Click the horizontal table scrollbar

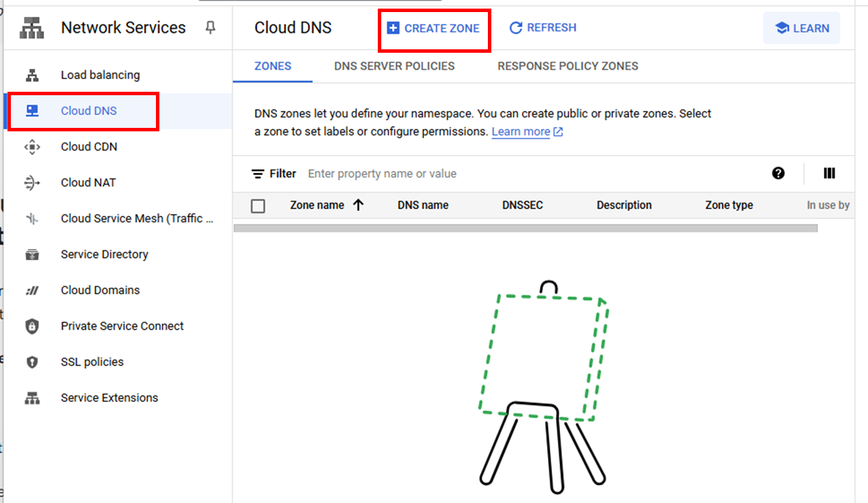526,228
